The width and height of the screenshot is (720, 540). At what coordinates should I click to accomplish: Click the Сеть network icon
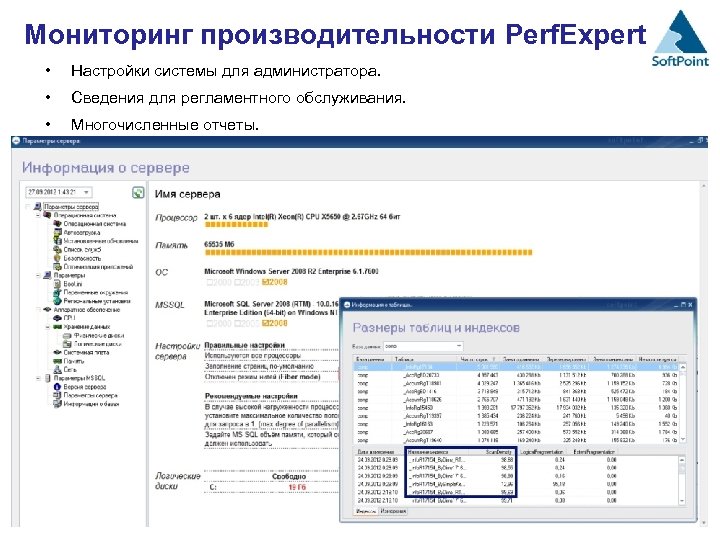[x=57, y=369]
